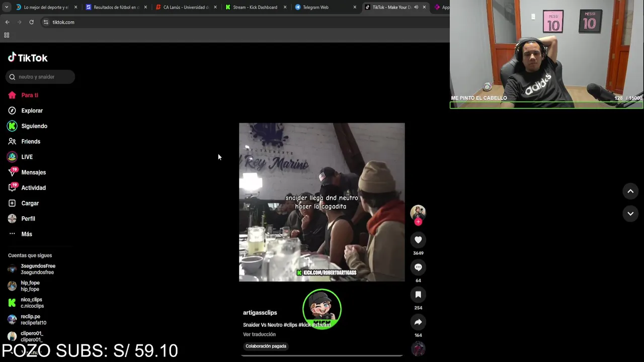Click browser back arrow
This screenshot has width=644, height=362.
pos(7,22)
